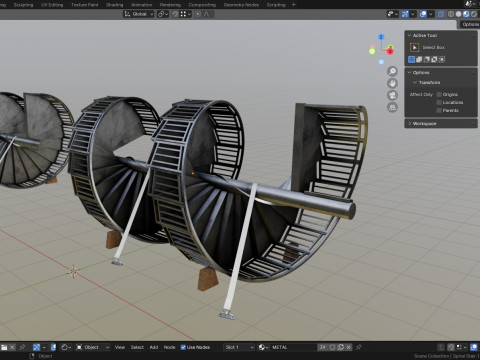Open the pivot point dropdown

tap(163, 14)
